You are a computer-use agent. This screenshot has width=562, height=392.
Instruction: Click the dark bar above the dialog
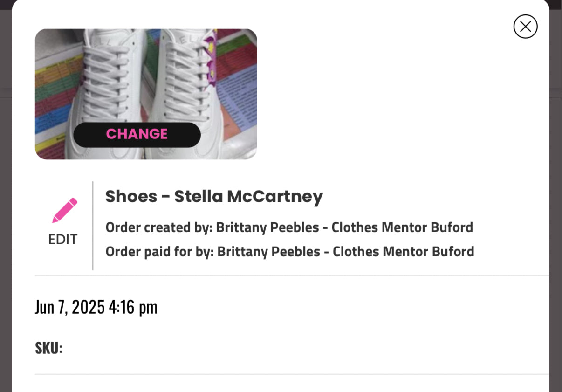pyautogui.click(x=280, y=4)
